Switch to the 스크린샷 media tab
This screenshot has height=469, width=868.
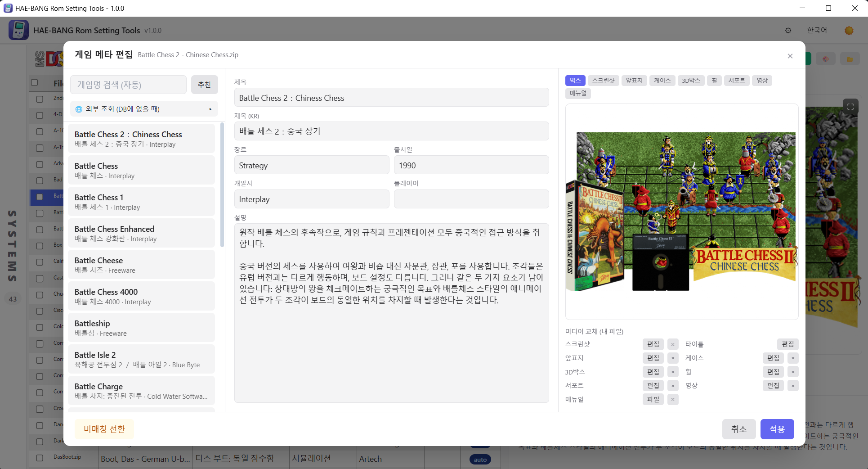coord(603,81)
